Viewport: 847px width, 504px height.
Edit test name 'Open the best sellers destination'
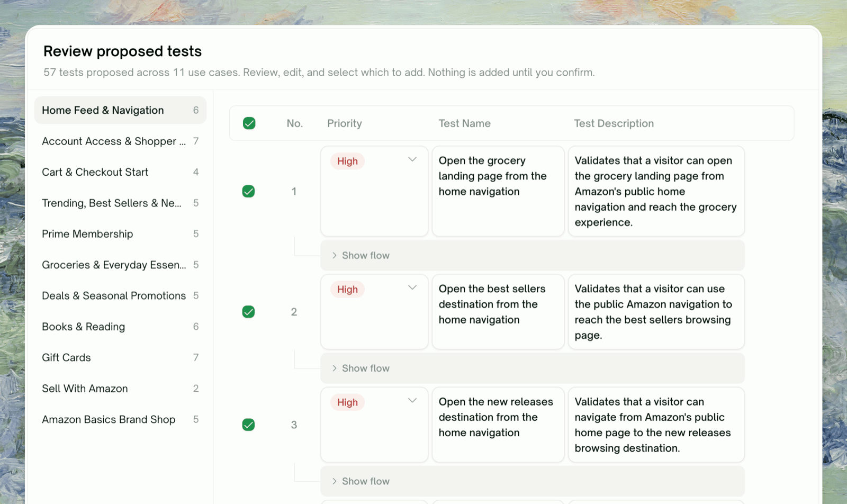click(x=498, y=311)
